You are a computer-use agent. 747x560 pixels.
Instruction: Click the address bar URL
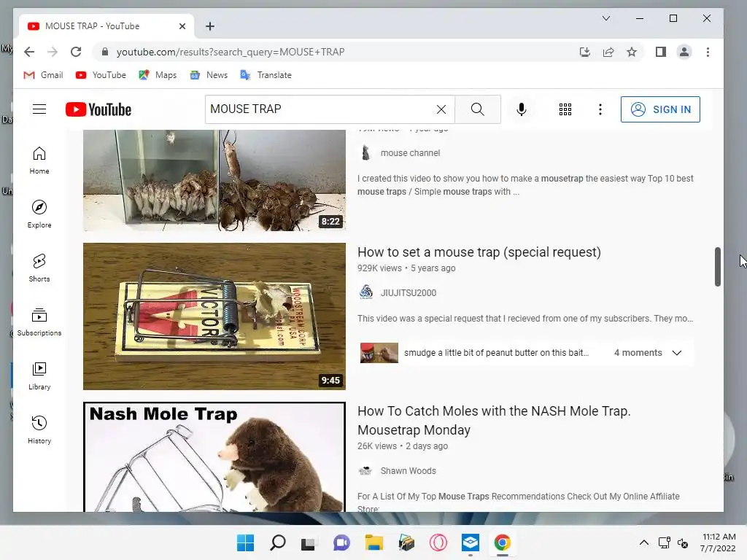pos(231,52)
